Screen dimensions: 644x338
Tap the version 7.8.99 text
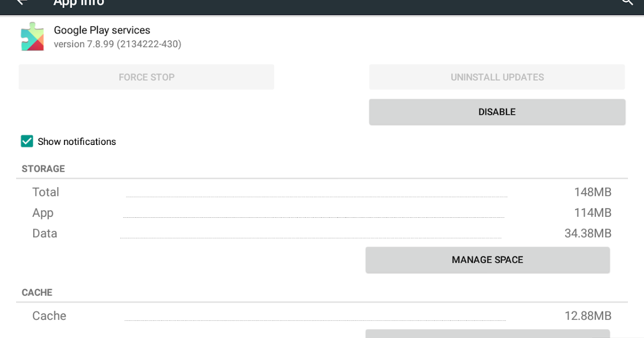[x=118, y=44]
